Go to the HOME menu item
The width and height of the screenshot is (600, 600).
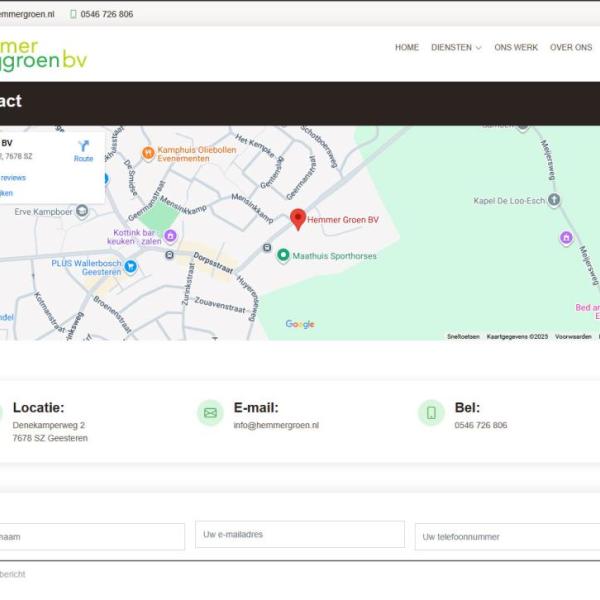point(406,48)
